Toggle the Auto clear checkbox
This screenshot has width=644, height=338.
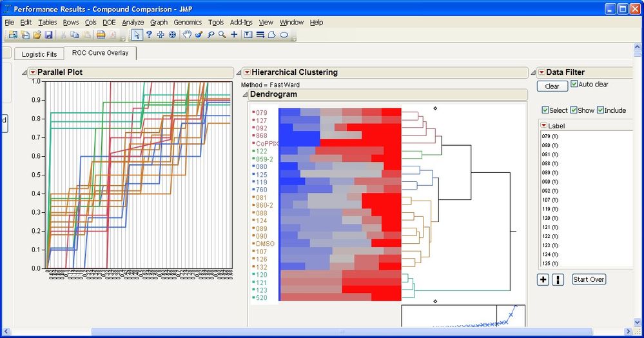pyautogui.click(x=574, y=84)
